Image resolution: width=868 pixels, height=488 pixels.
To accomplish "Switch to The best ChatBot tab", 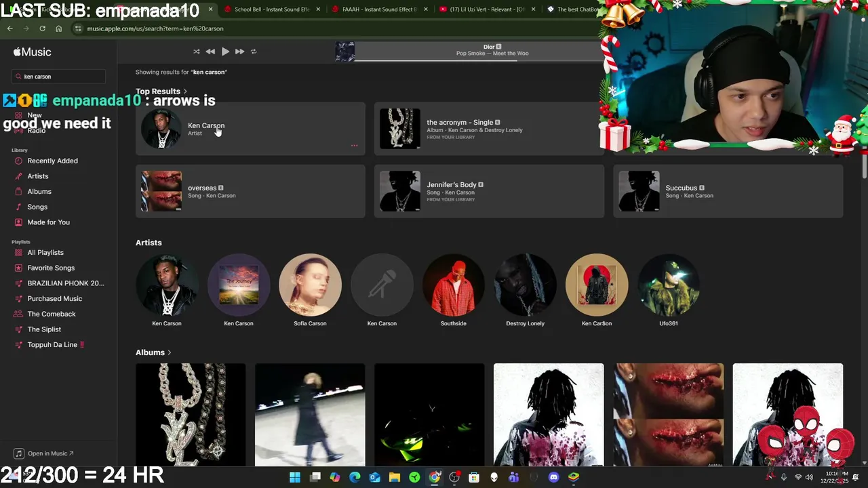I will point(572,9).
